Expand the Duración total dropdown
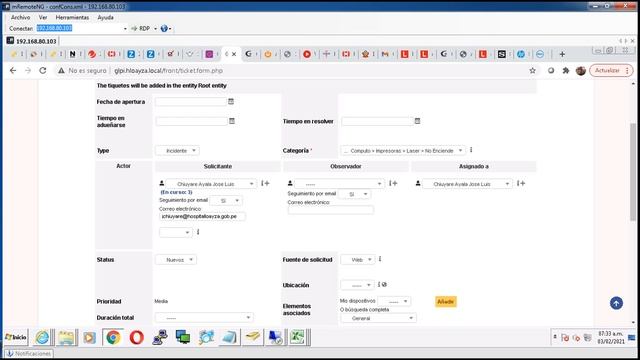 [x=204, y=318]
